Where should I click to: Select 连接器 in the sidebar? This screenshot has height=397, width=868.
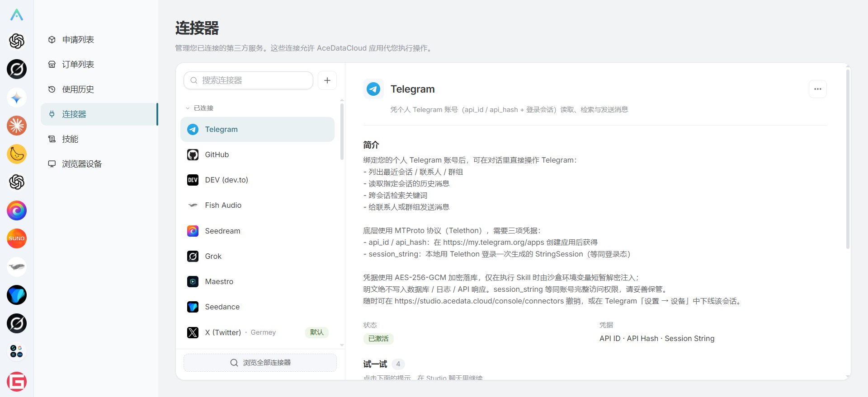[x=99, y=114]
